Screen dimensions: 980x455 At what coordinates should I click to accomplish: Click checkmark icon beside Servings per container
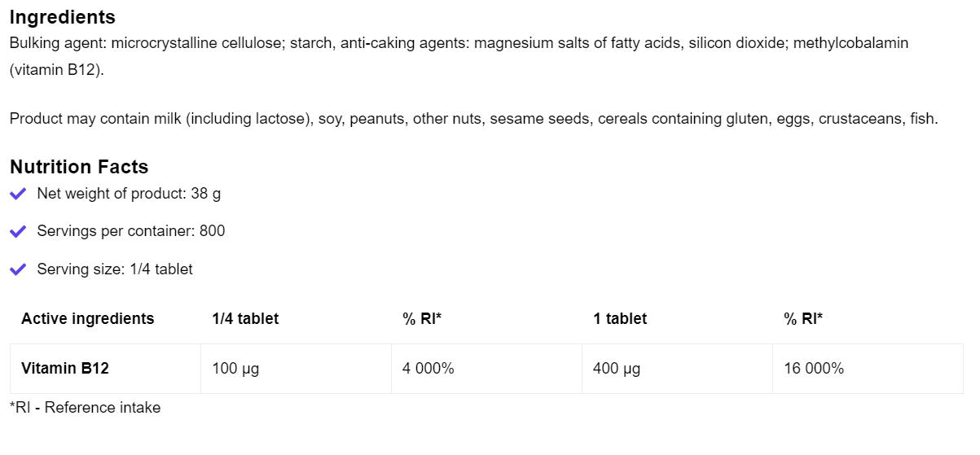click(x=18, y=231)
